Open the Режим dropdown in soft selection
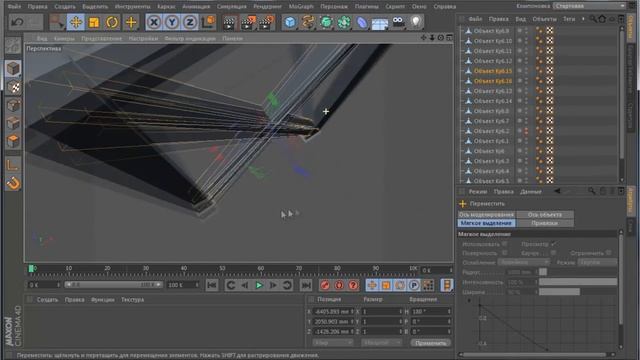 click(597, 262)
